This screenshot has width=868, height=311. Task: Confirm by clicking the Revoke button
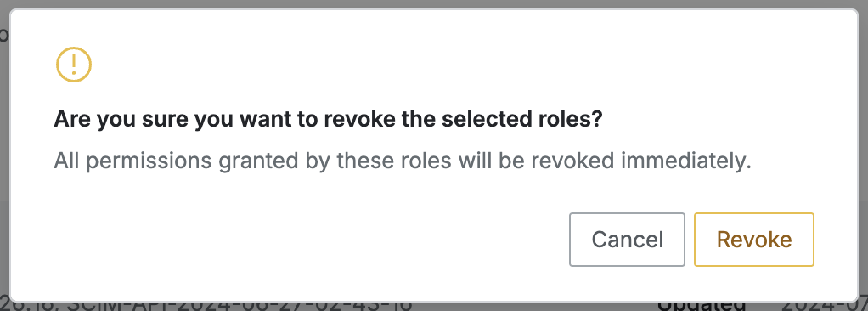[754, 240]
